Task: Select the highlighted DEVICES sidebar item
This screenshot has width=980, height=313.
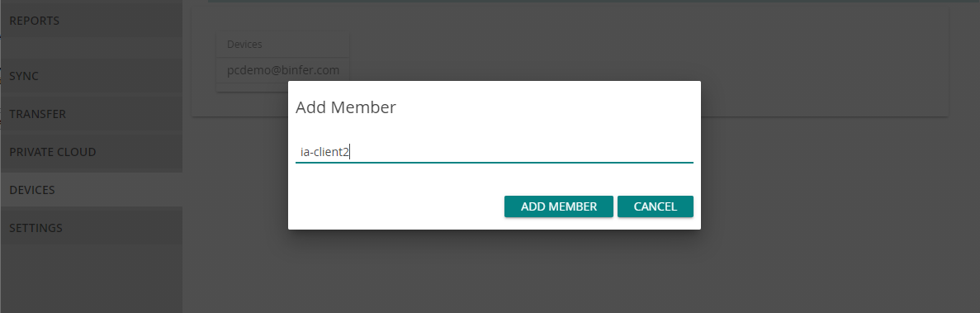Action: (x=92, y=190)
